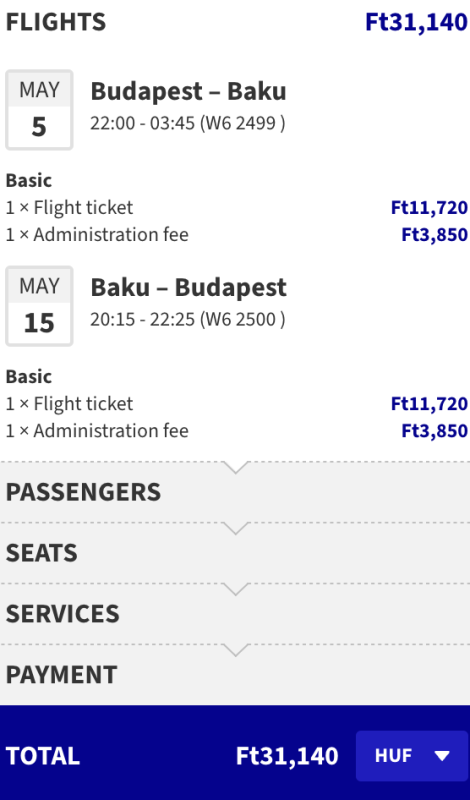
Task: Click flight number W6 2500 details
Action: [x=242, y=319]
